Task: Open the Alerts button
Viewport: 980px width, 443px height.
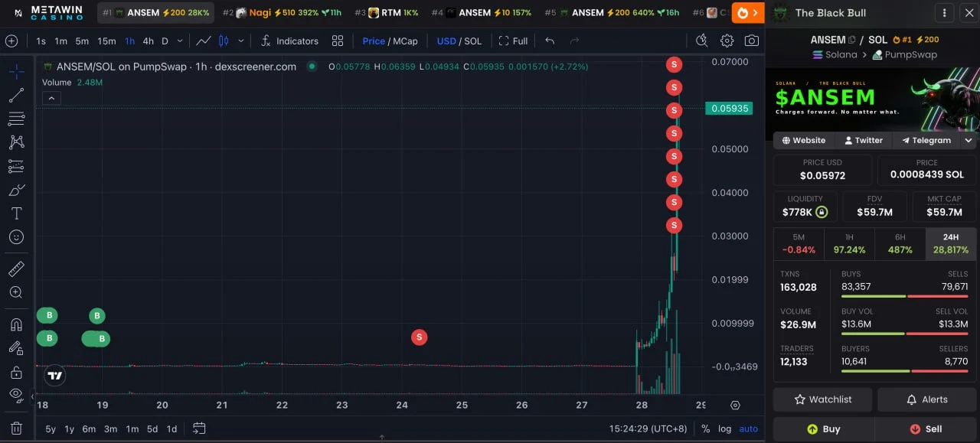Action: point(926,399)
